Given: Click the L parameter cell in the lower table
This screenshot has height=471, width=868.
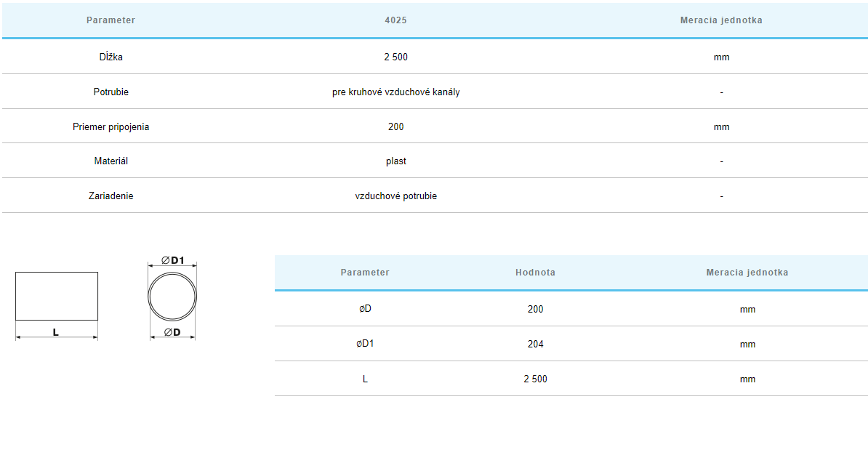Looking at the screenshot, I should coord(365,379).
